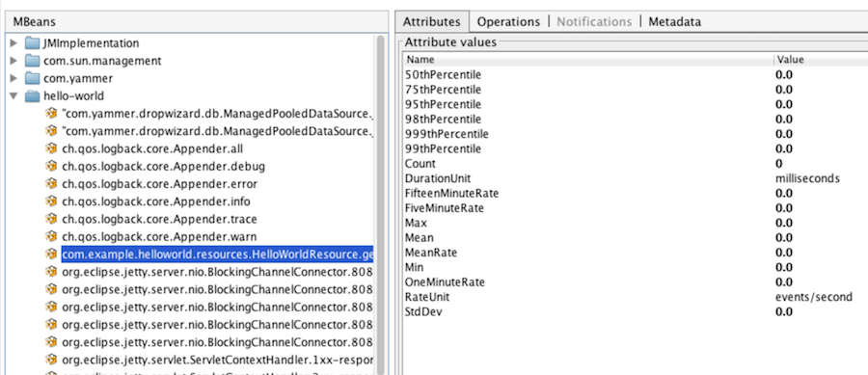868x375 pixels.
Task: Expand the JMImplementation tree node
Action: tap(14, 43)
